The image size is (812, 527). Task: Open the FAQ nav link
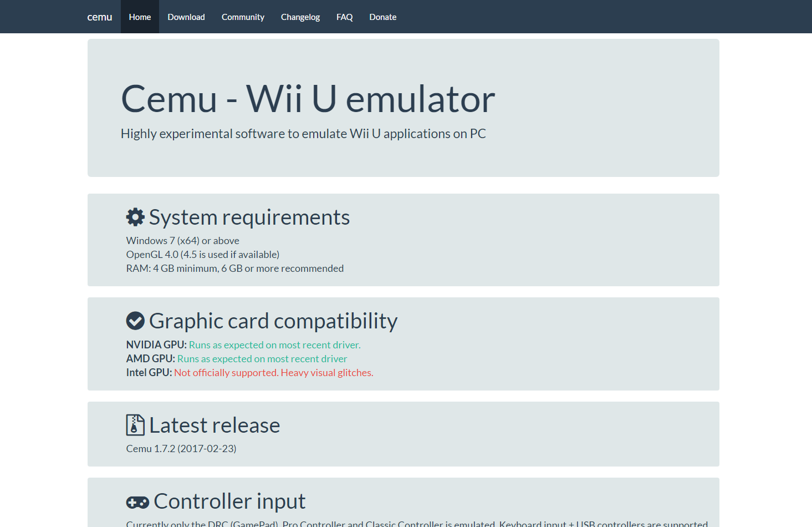point(345,17)
